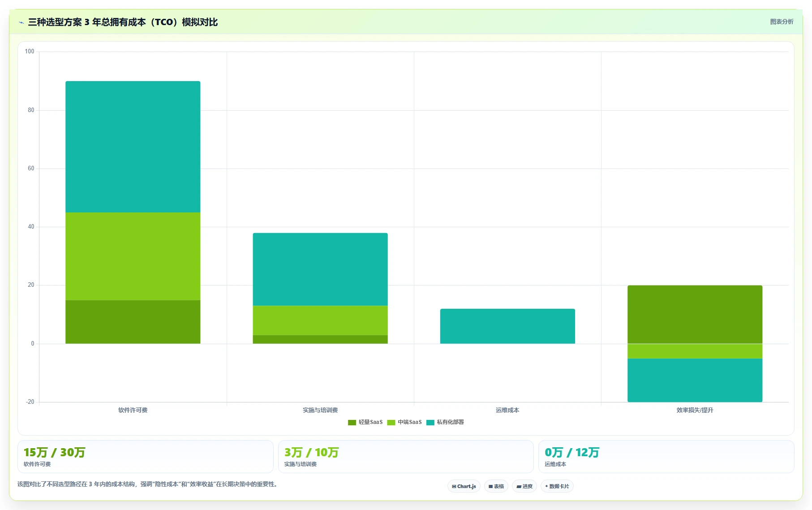Click the thin 轻量SaaS segment in the 实施与培训费 bar
This screenshot has width=812, height=510.
coord(320,339)
